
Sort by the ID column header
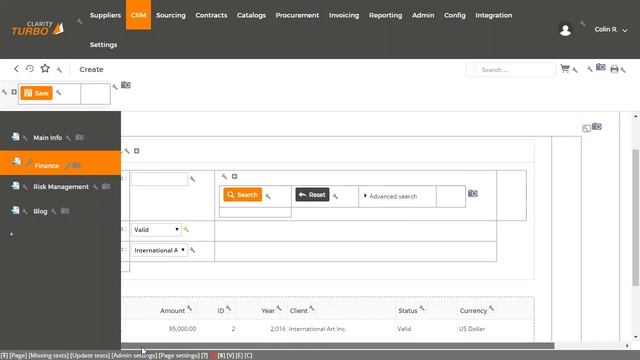point(220,311)
